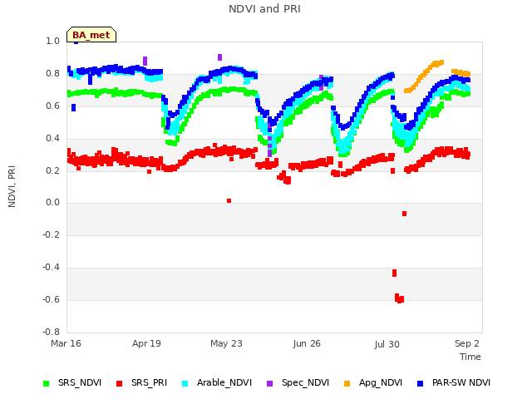
Task: Select the Arable_NDVI legend label
Action: [224, 382]
